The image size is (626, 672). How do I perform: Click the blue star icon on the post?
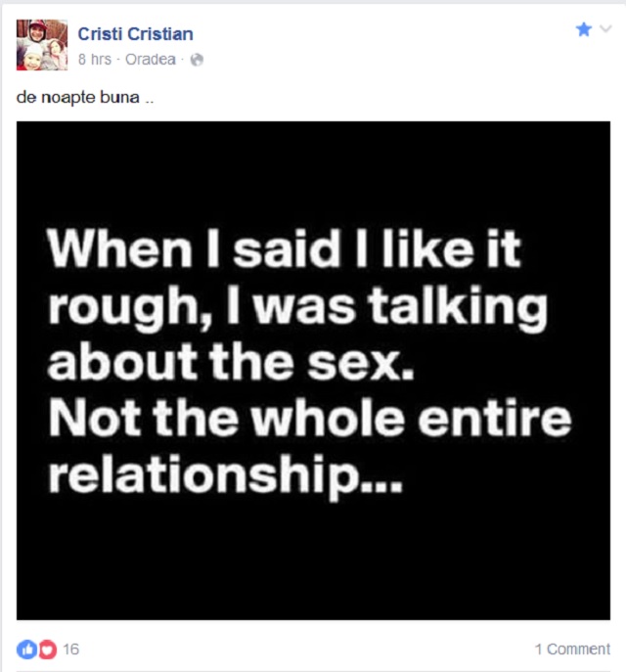[584, 29]
